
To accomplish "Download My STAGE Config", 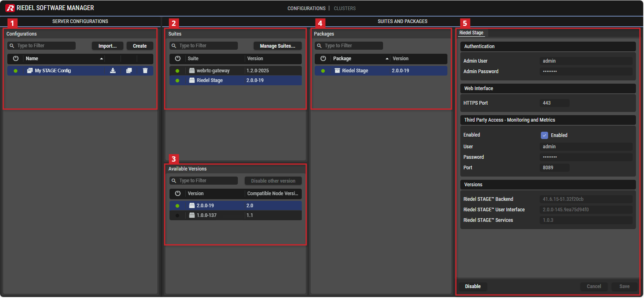I will (113, 71).
